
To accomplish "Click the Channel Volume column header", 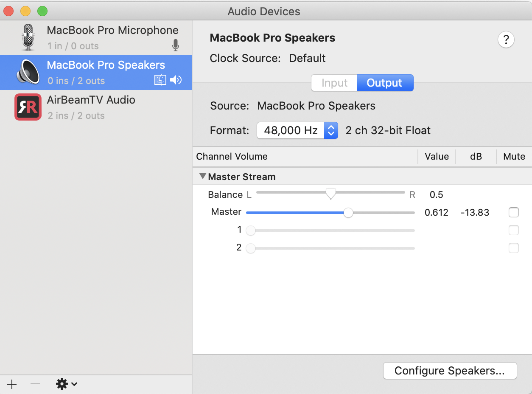I will 232,156.
